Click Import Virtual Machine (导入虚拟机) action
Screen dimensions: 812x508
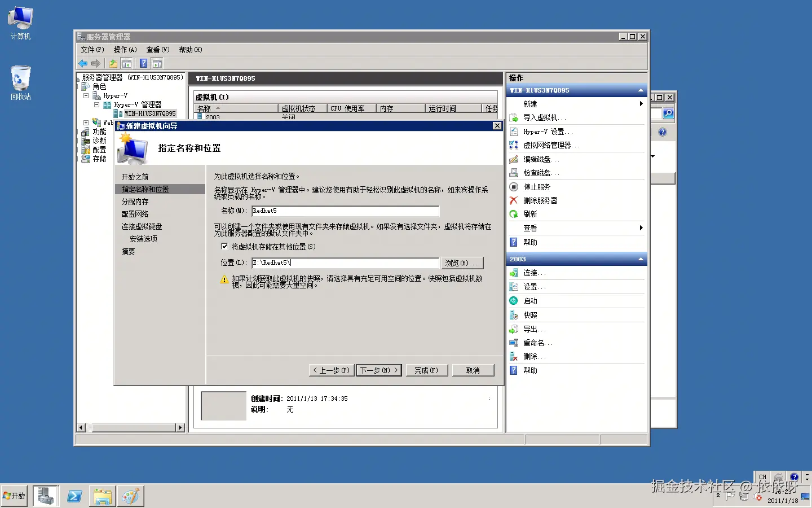(x=545, y=117)
